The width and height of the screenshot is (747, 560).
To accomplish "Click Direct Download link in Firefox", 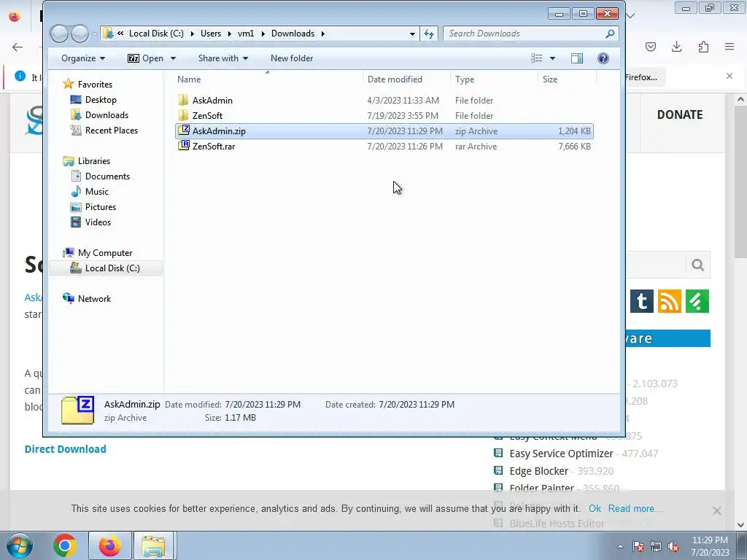I will click(65, 449).
